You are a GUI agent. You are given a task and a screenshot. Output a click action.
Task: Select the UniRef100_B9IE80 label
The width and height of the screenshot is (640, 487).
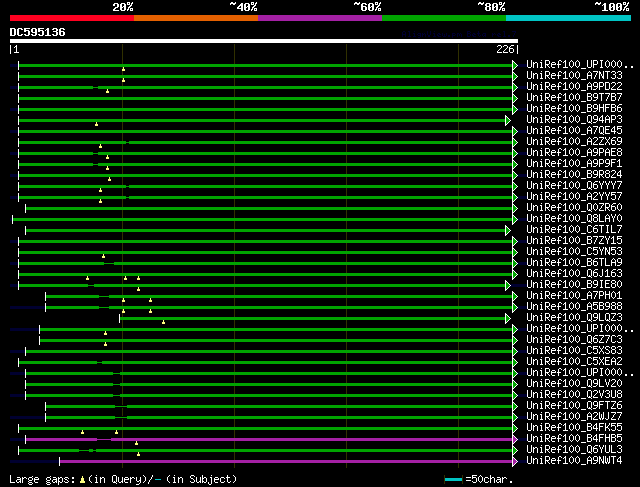pos(574,285)
